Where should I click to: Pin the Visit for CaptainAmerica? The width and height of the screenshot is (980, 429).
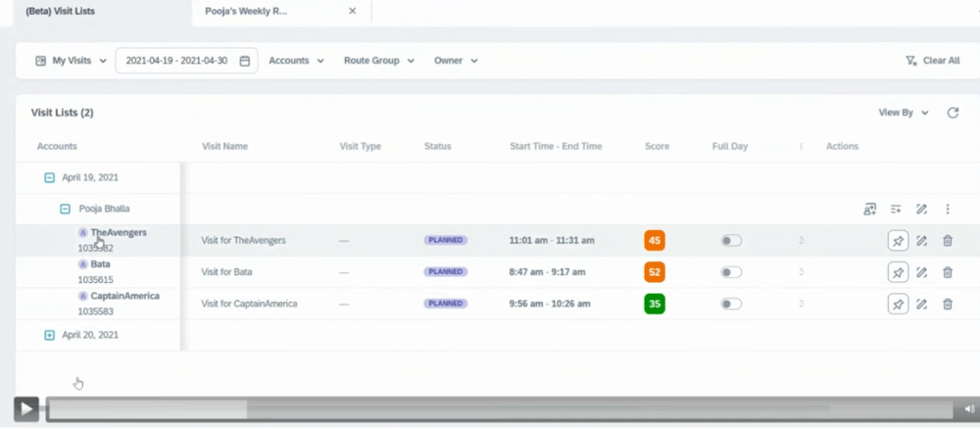point(898,304)
